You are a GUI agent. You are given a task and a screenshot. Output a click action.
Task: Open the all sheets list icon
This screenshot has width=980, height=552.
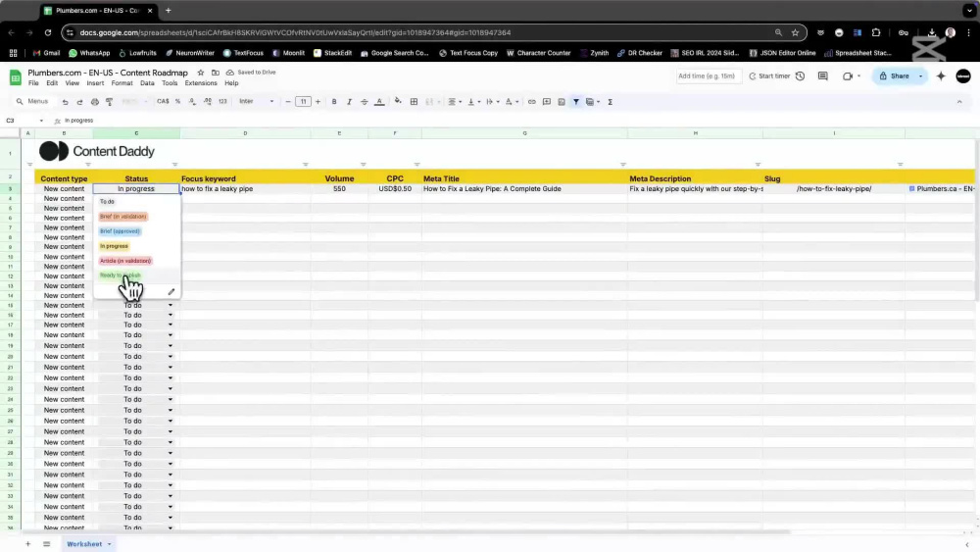46,544
